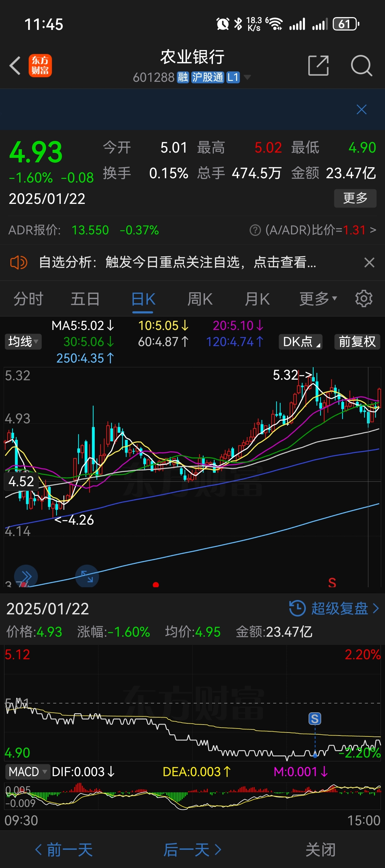Select the 日K tab
This screenshot has height=868, width=385.
coord(143,299)
